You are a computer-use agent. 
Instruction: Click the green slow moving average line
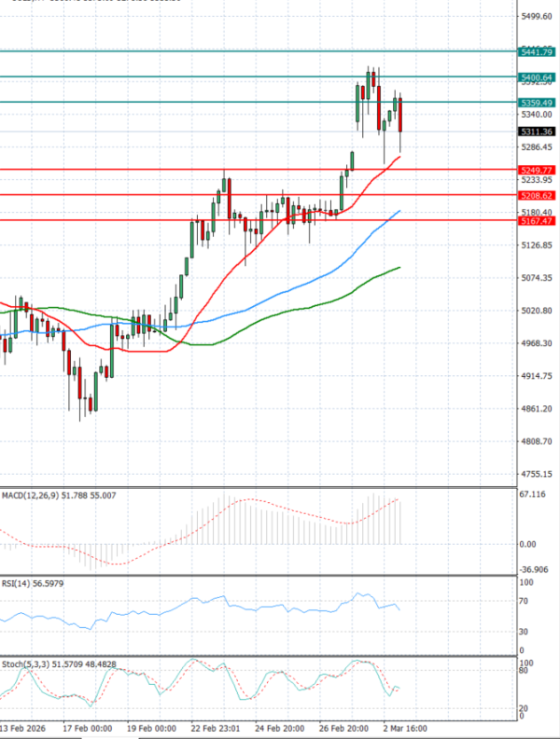point(280,312)
